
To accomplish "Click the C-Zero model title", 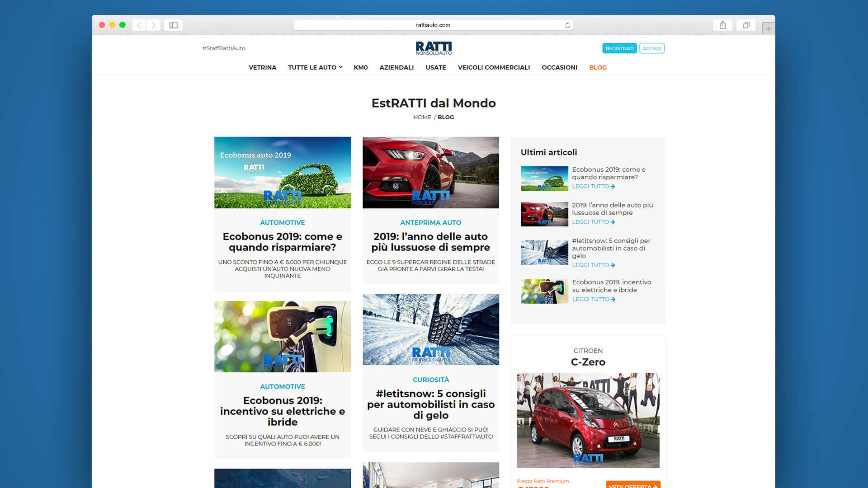I will coord(588,362).
